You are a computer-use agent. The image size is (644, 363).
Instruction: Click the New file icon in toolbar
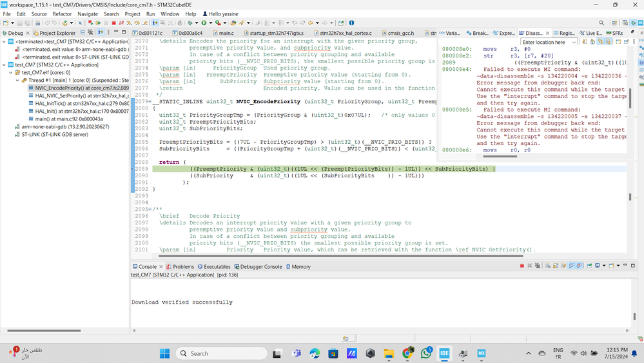6,23
